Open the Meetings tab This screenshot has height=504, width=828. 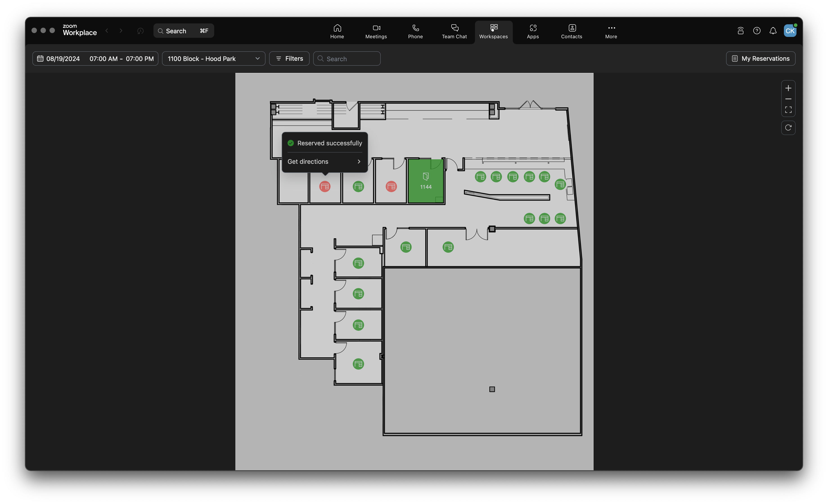[376, 31]
